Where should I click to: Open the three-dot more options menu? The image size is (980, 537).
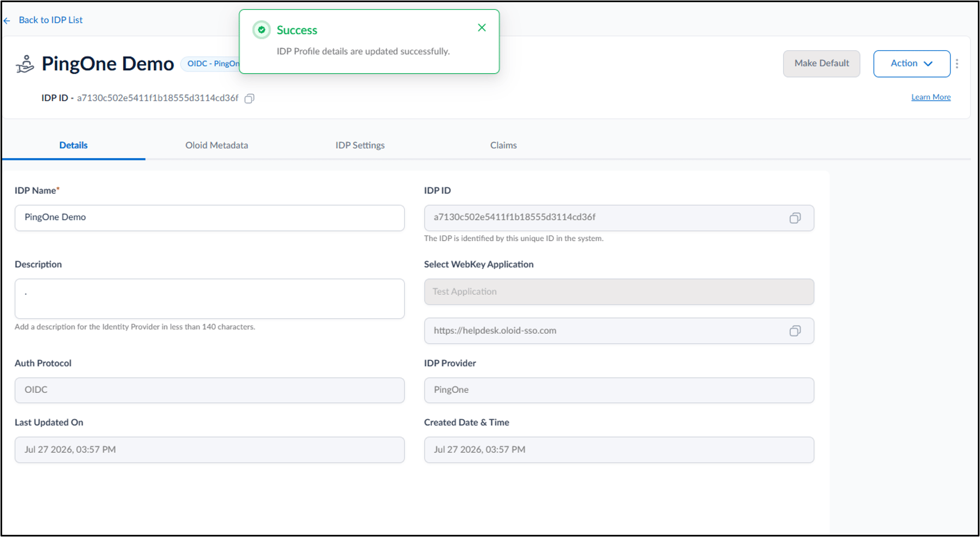957,64
